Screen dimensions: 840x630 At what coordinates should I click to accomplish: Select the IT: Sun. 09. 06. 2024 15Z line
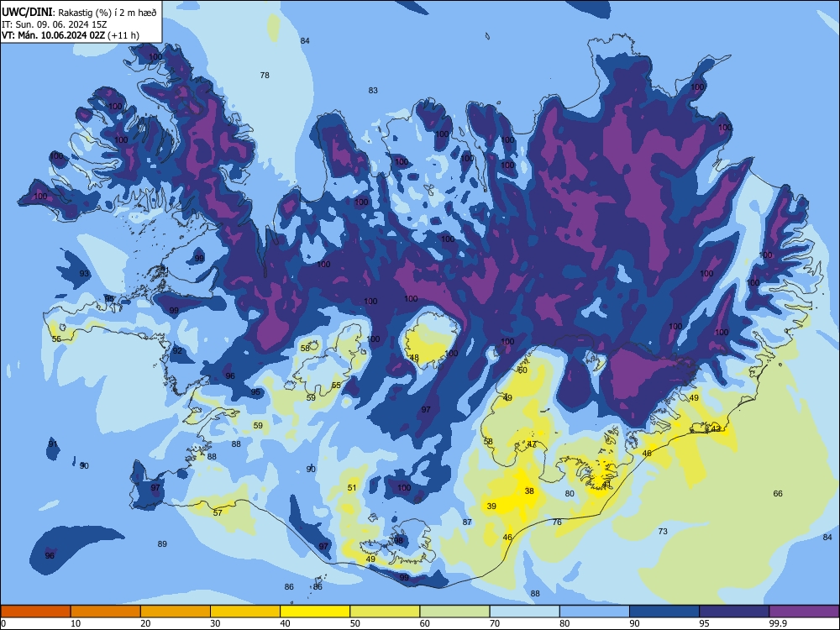55,24
